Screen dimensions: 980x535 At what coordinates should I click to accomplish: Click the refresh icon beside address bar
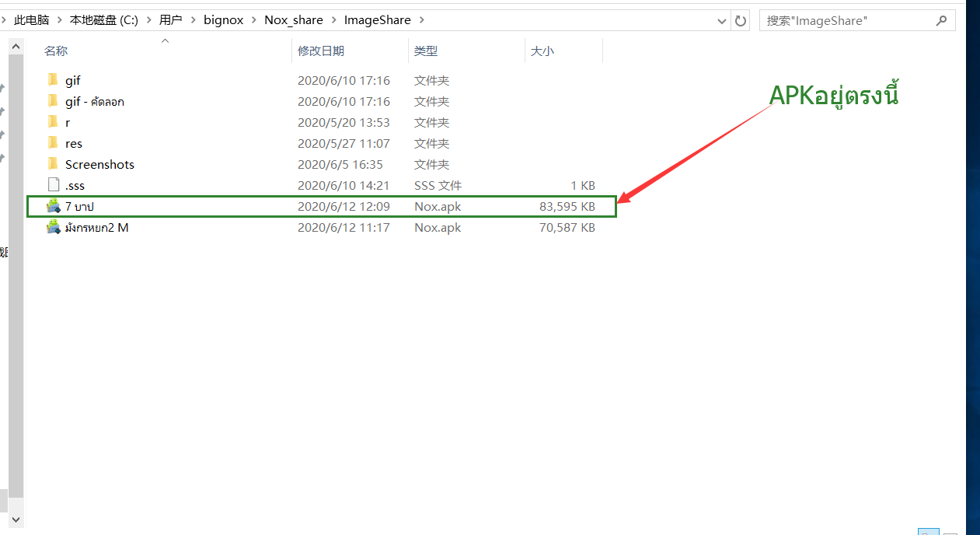(x=741, y=20)
